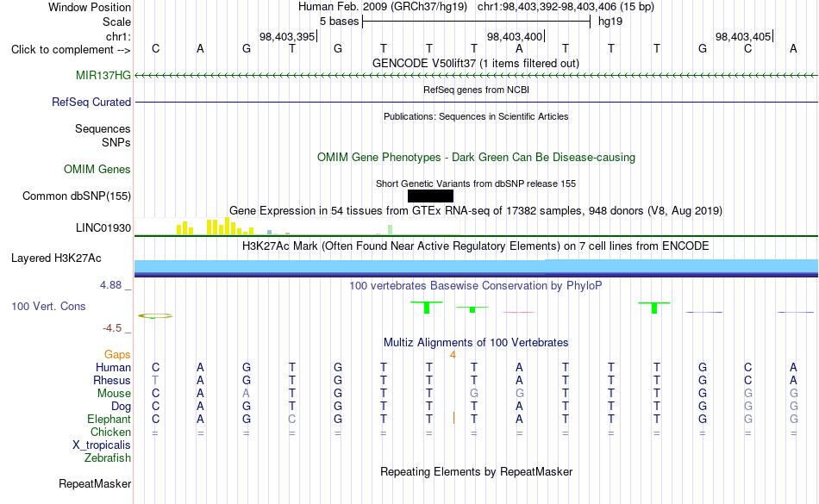The height and width of the screenshot is (504, 819).
Task: Click the hg19 label beside scale bar
Action: [x=610, y=22]
